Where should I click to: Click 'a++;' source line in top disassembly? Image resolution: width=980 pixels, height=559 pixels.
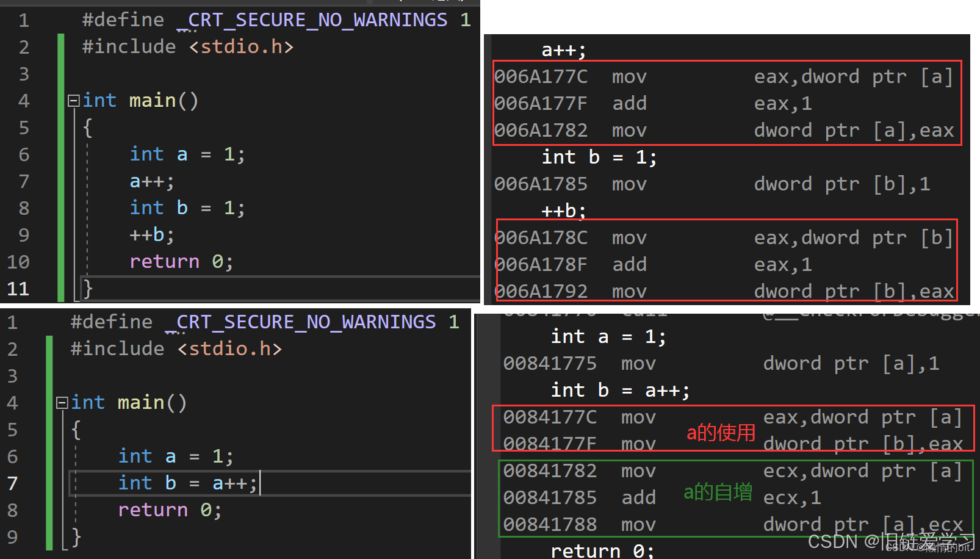click(x=564, y=50)
